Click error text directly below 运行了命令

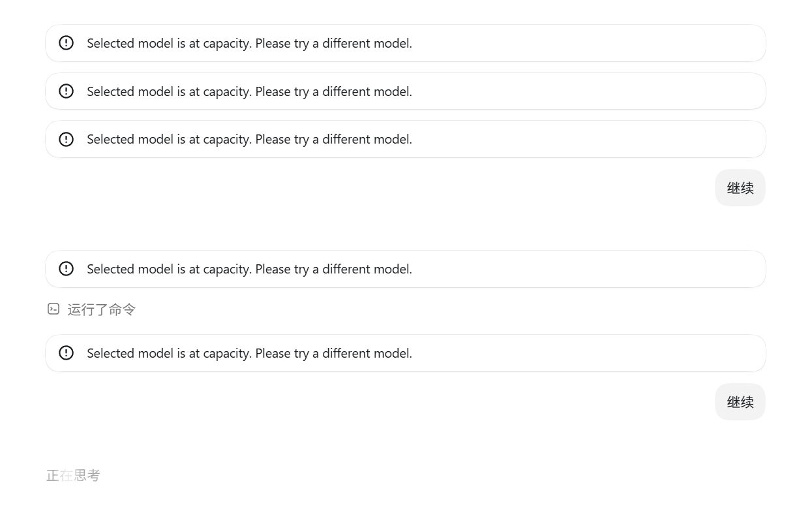pyautogui.click(x=249, y=353)
